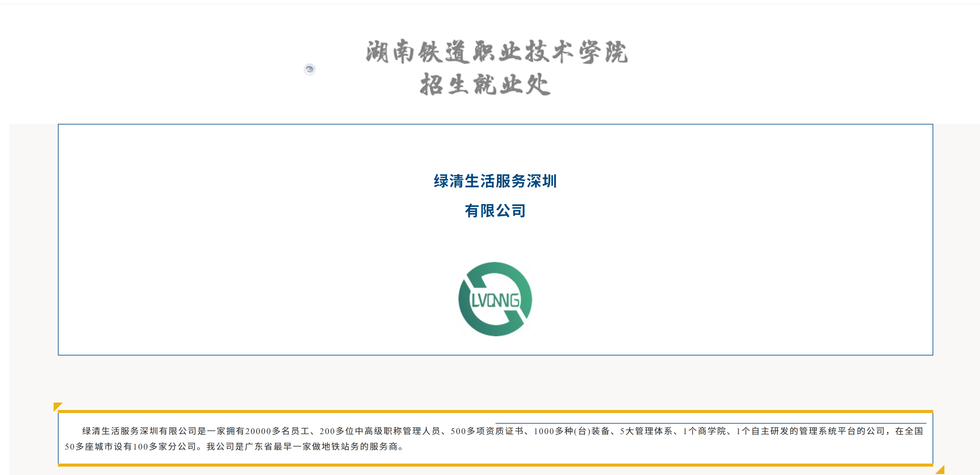Click the phrase 广东省最早一家做地铁站务的服务商
Image resolution: width=980 pixels, height=475 pixels.
(322, 447)
